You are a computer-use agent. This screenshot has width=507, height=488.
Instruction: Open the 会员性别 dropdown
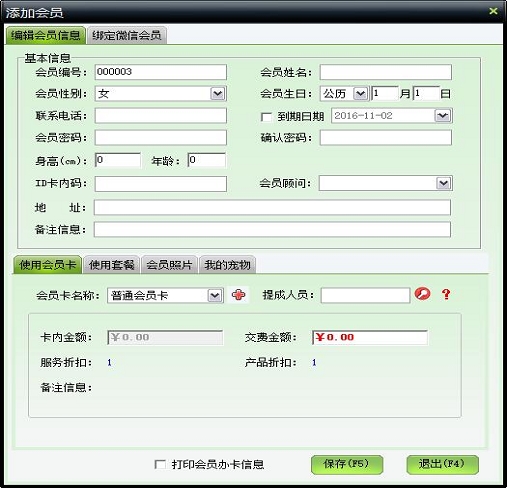point(218,94)
